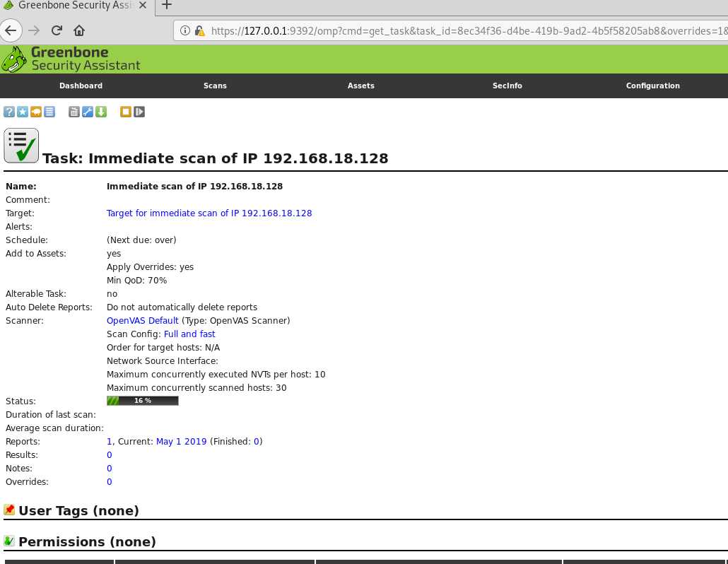Click the "Alerts:" label
The height and width of the screenshot is (564, 728).
coord(19,227)
